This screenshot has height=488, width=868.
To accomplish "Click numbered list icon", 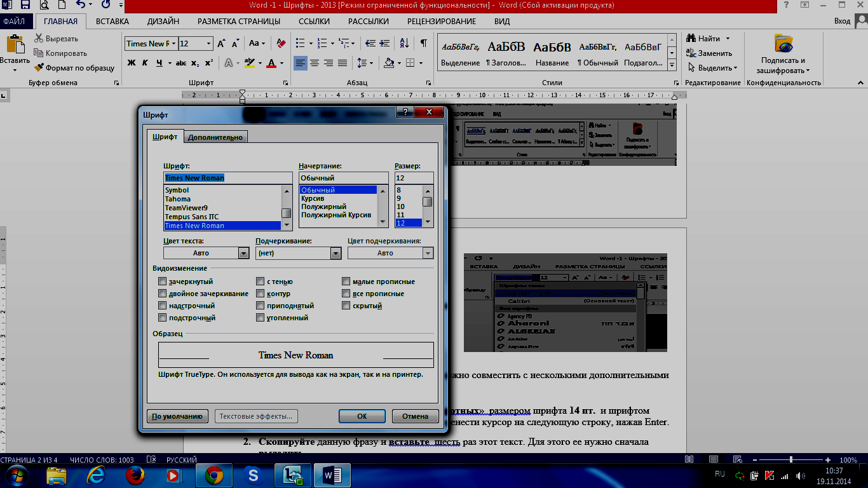I will click(x=321, y=43).
